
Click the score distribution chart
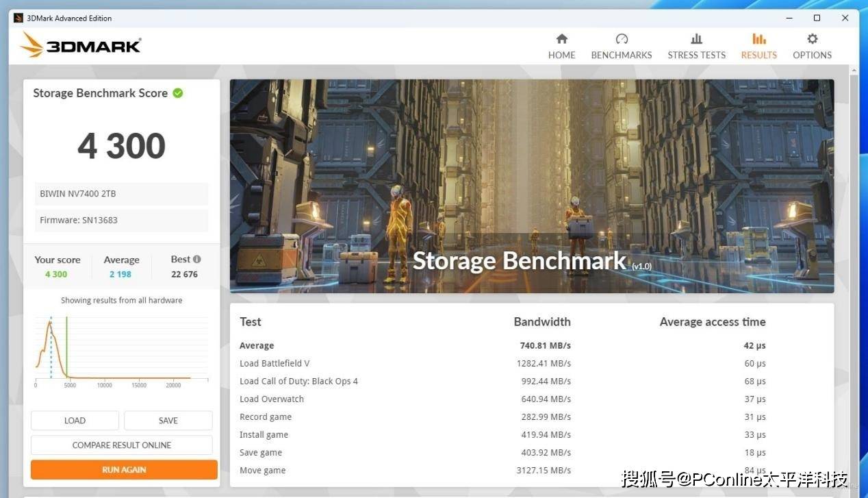click(x=122, y=351)
